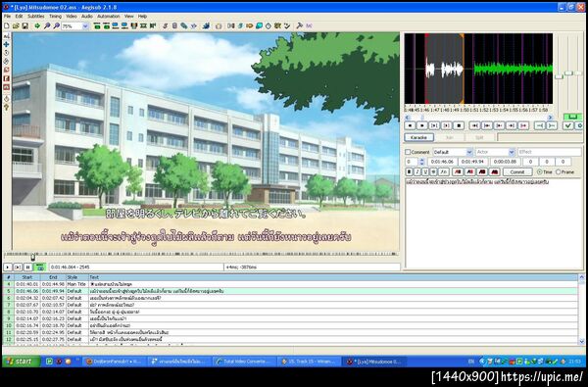Click the subtitle grid scroll-down arrow
Viewport: 588px width, 387px height.
pyautogui.click(x=581, y=342)
